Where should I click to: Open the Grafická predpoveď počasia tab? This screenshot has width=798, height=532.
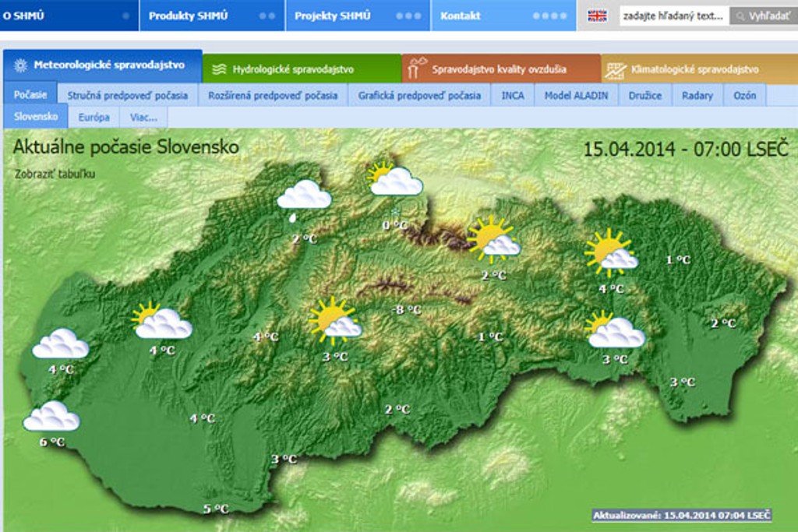(419, 96)
